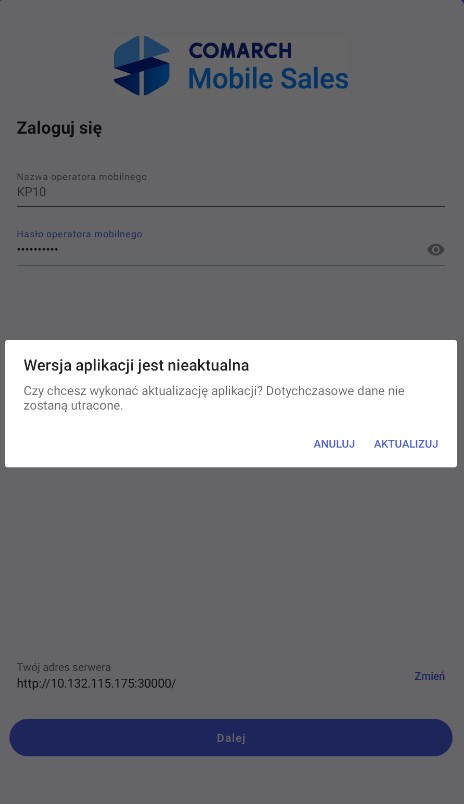
Task: Click the Twój adres serwera label
Action: [x=64, y=667]
